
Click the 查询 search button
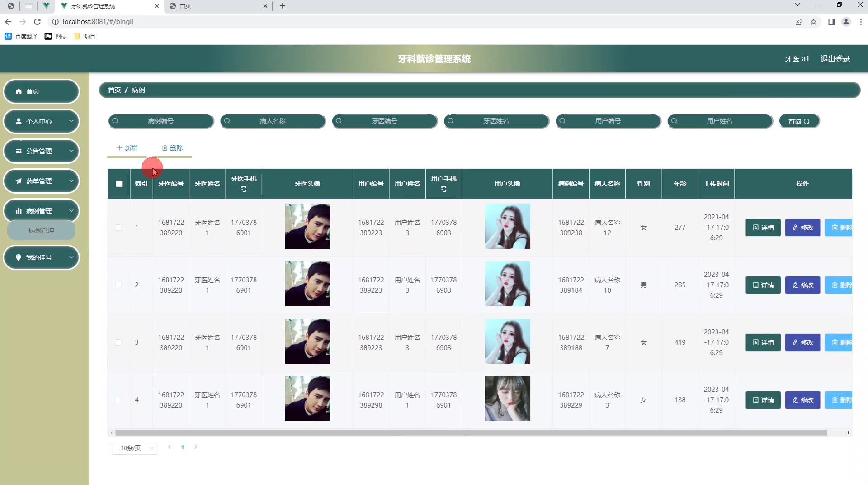click(799, 121)
